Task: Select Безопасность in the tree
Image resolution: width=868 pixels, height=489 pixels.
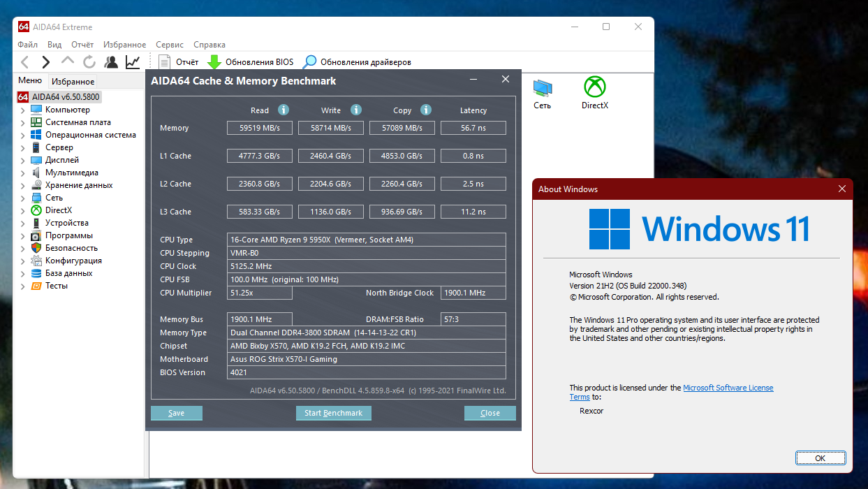Action: click(71, 248)
